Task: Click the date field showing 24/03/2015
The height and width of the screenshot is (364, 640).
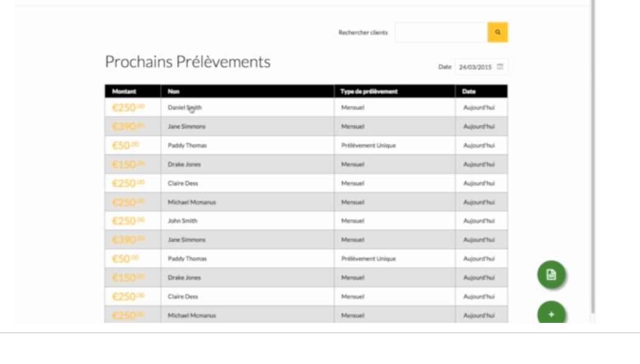Action: (x=475, y=67)
